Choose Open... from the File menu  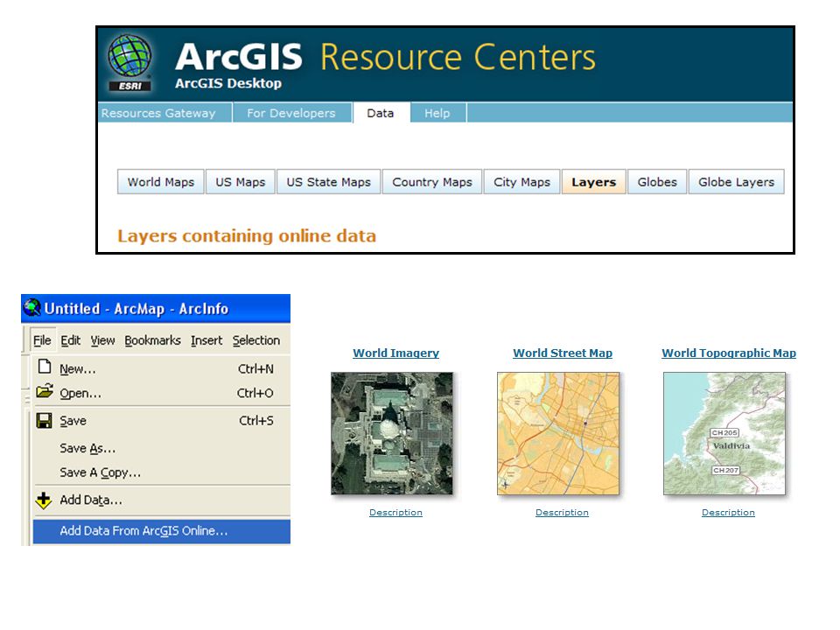161,393
